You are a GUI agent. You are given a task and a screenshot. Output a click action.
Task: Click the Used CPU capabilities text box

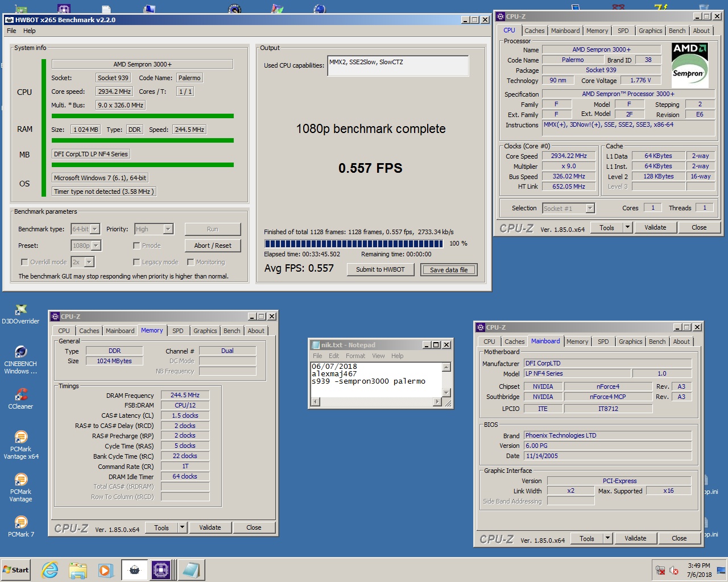click(x=398, y=65)
